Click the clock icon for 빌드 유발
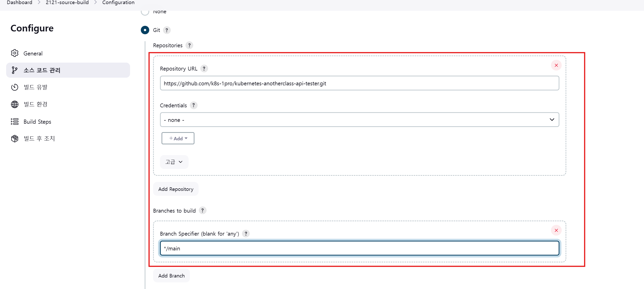Screen dimensions: 644x289 pyautogui.click(x=15, y=87)
